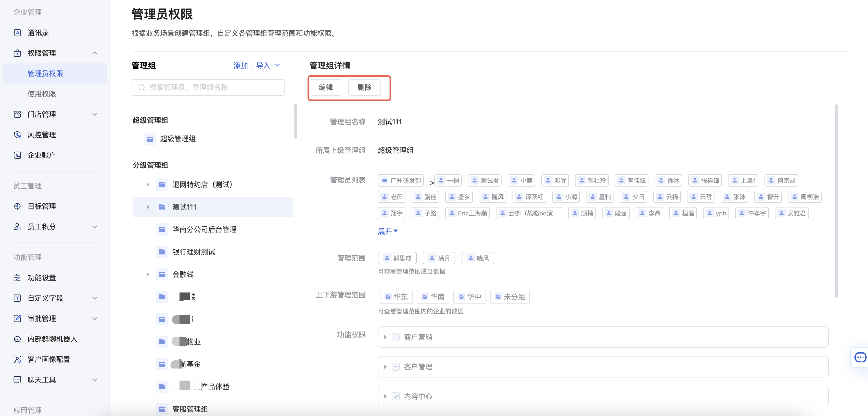868x416 pixels.
Task: Click the 超级管理组 folder icon
Action: click(x=150, y=139)
